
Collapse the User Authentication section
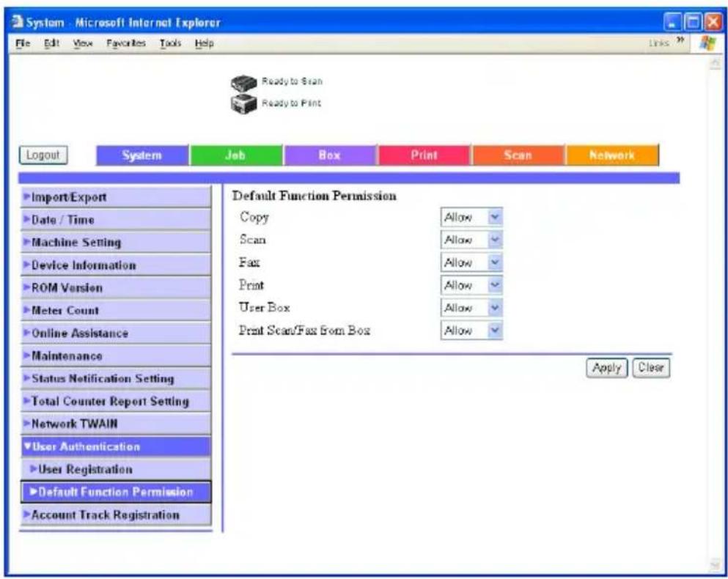tap(116, 446)
